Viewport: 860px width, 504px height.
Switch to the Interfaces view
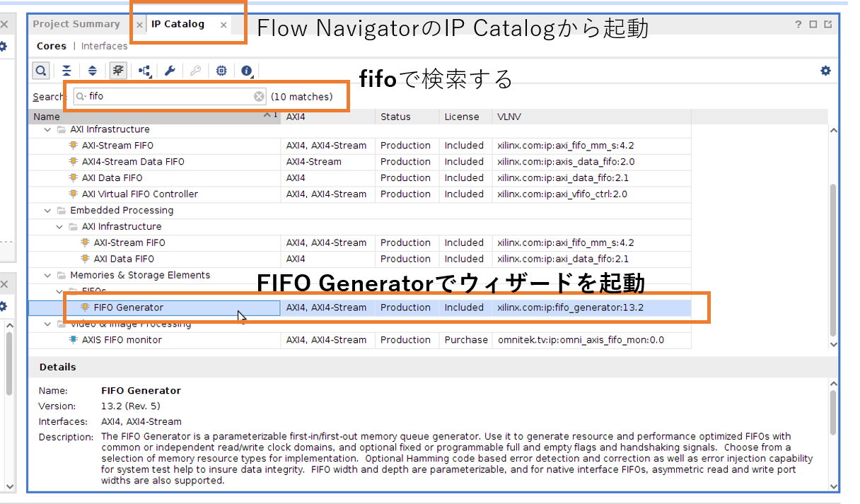click(x=105, y=46)
